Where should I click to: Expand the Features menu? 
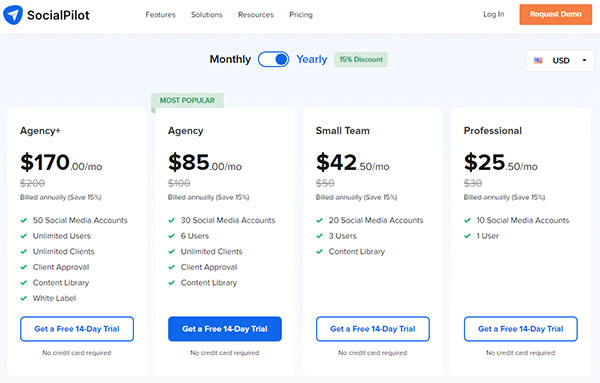160,15
